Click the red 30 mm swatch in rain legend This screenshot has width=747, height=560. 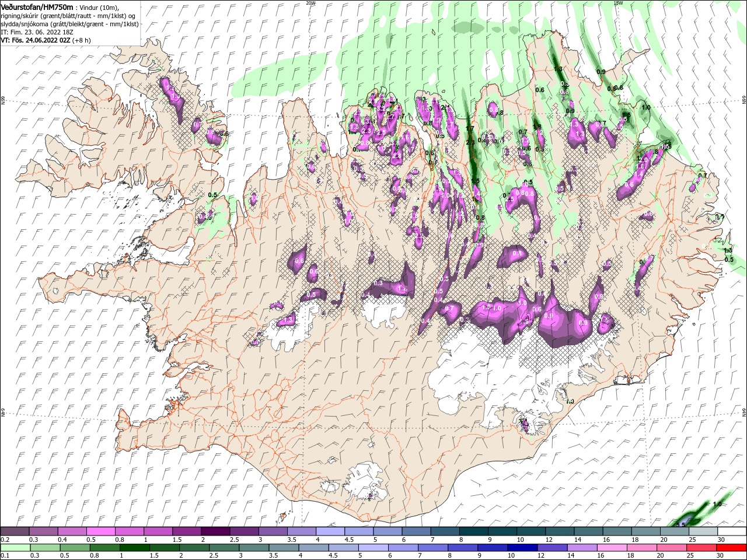coord(731,548)
